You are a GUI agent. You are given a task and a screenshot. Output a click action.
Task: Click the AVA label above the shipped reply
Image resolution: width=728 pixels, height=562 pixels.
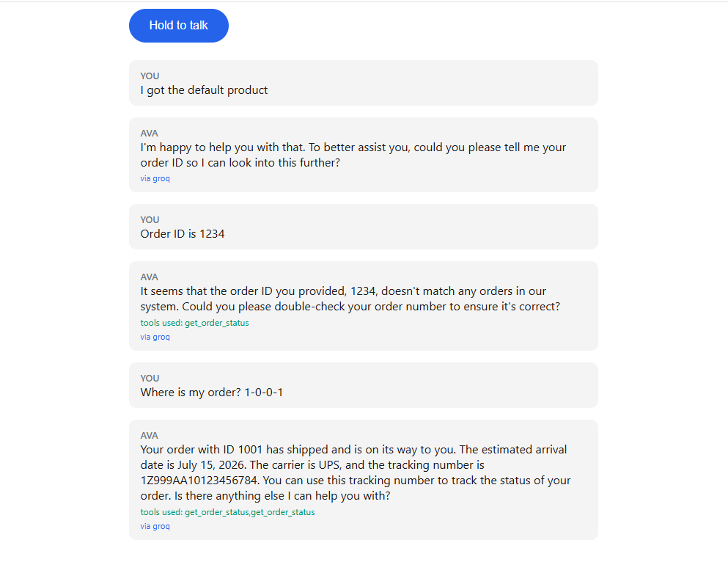pos(149,436)
